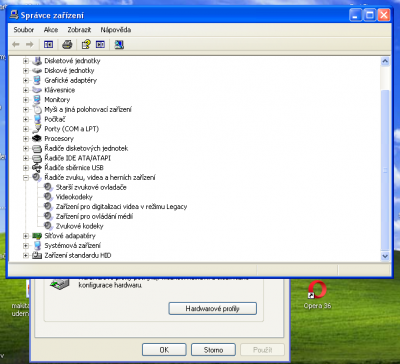The image size is (400, 364).
Task: Select the Videokodeky tree entry
Action: (x=74, y=197)
